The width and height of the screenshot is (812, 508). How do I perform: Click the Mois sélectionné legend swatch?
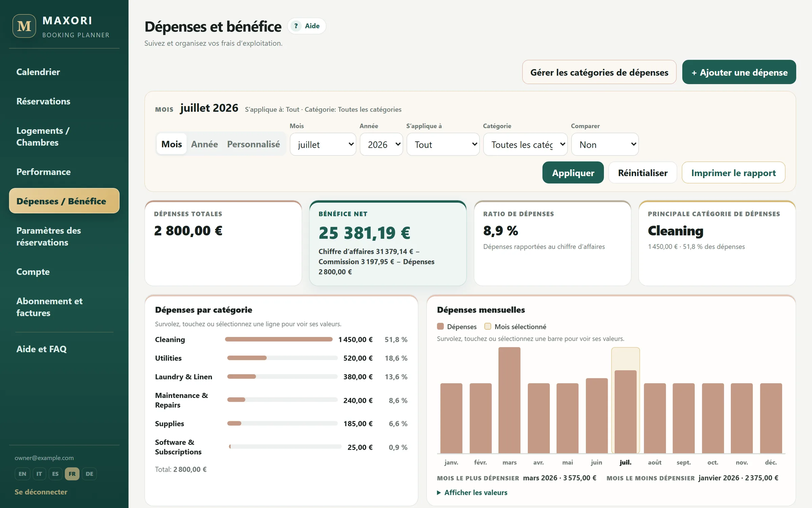tap(488, 326)
